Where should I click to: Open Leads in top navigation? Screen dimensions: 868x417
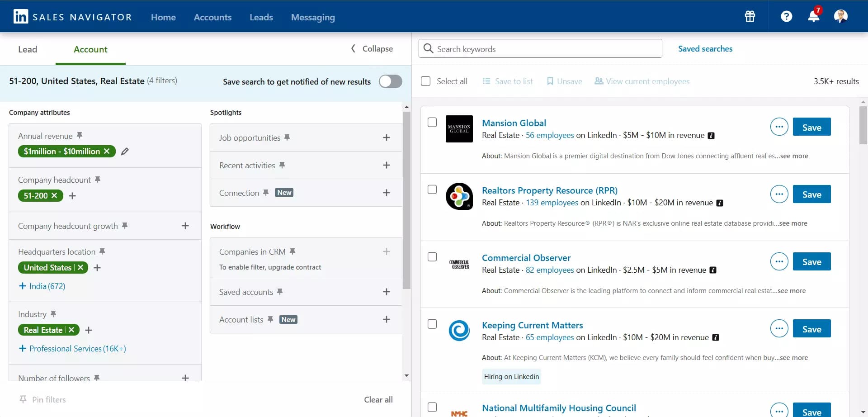261,17
